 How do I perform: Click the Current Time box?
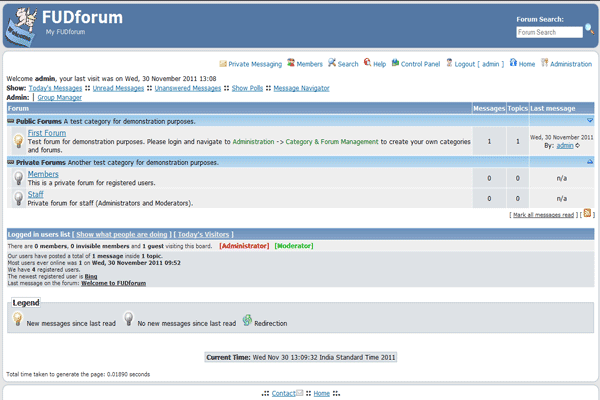pyautogui.click(x=301, y=357)
